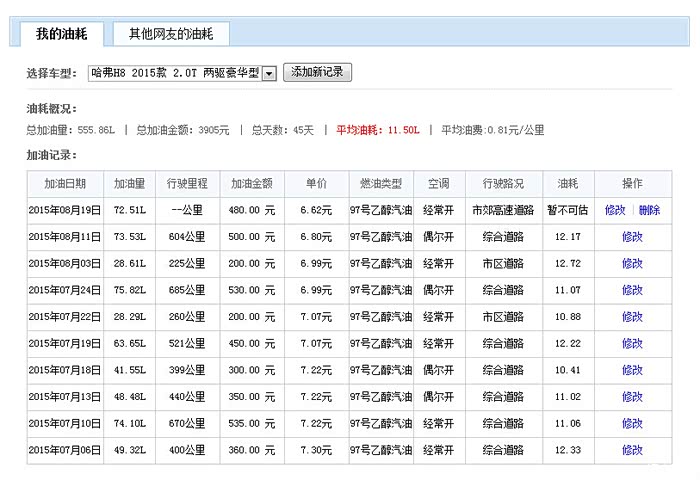Open car model combo box 哈弗H8 2015款
Viewport: 700px width, 480px height.
(174, 73)
